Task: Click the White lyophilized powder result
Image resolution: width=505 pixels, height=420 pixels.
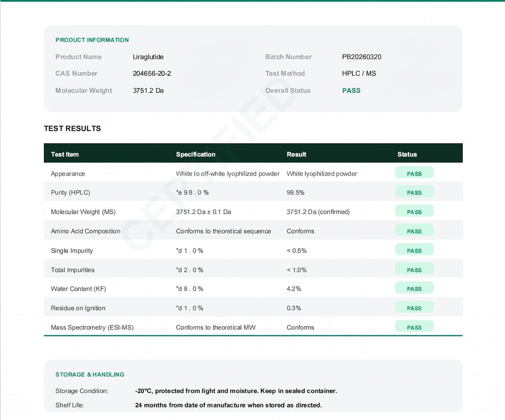Action: (x=322, y=174)
